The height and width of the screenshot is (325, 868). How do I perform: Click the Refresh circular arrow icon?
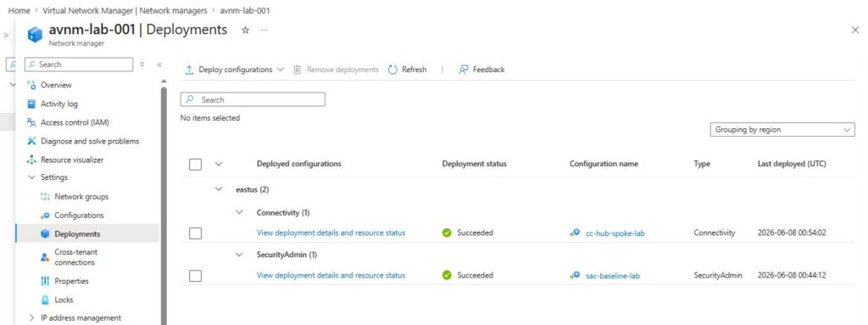point(393,70)
